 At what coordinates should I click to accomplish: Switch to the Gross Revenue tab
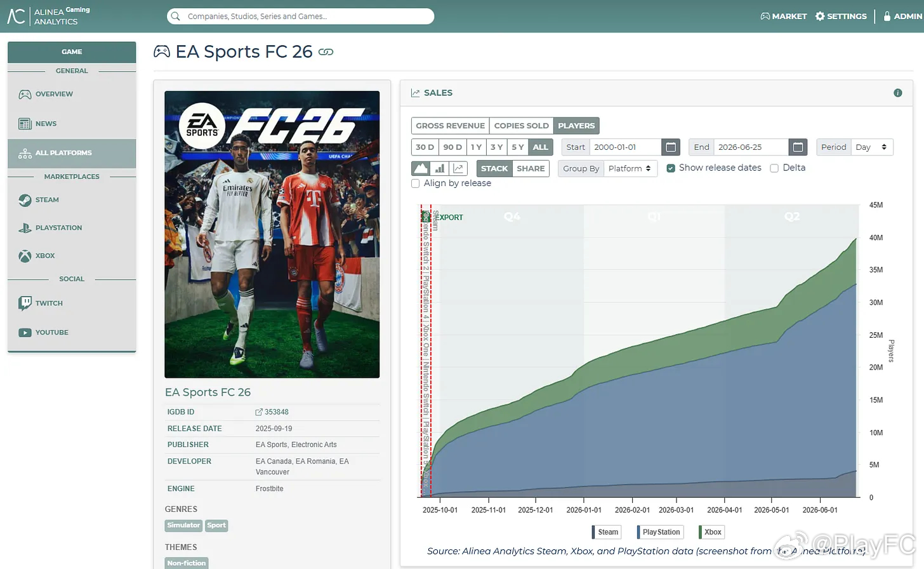coord(451,126)
